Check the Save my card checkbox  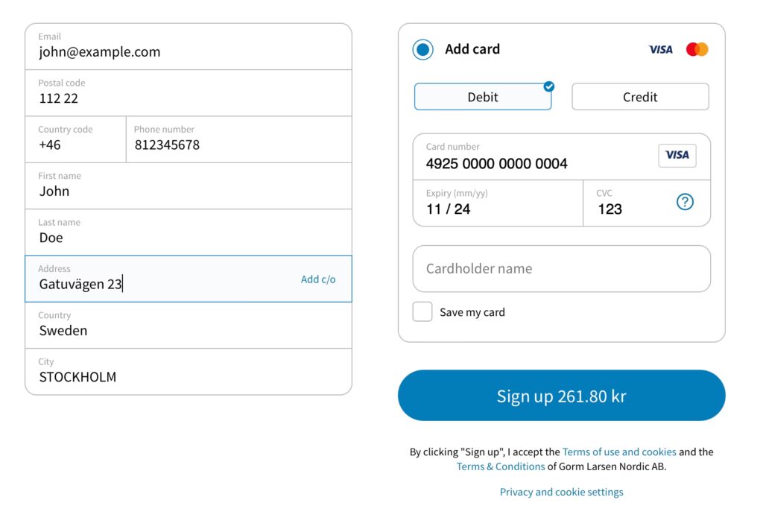pyautogui.click(x=422, y=312)
